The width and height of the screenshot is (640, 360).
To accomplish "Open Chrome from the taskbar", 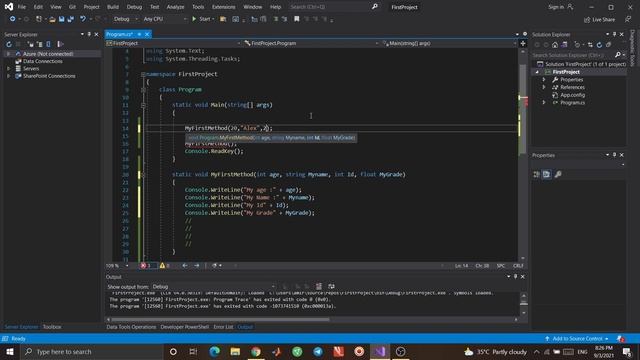I will [x=256, y=351].
